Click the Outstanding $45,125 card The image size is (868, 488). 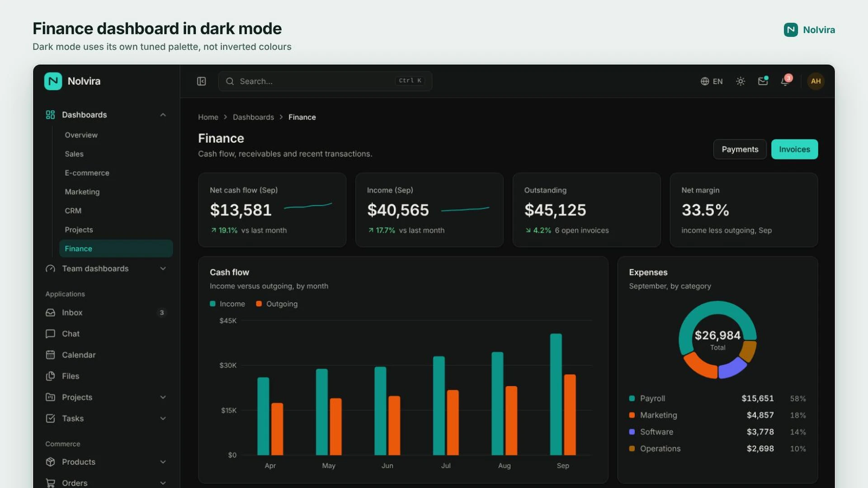tap(586, 210)
